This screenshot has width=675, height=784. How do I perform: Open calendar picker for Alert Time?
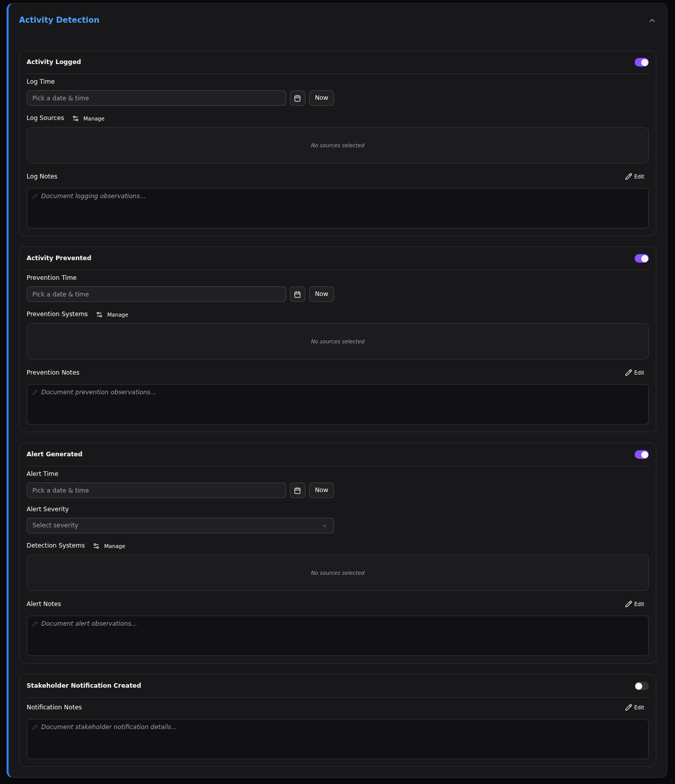pyautogui.click(x=297, y=491)
